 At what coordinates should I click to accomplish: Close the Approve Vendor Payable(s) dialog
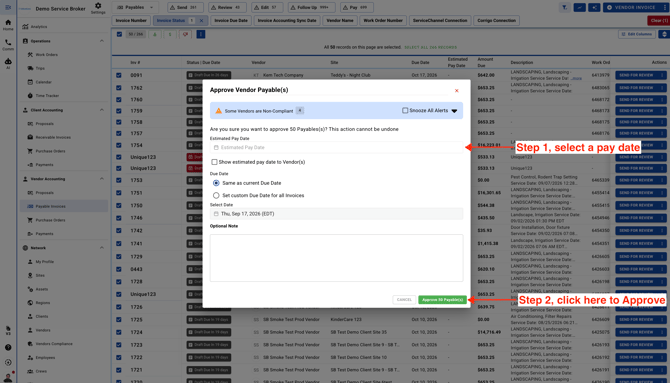pos(456,91)
